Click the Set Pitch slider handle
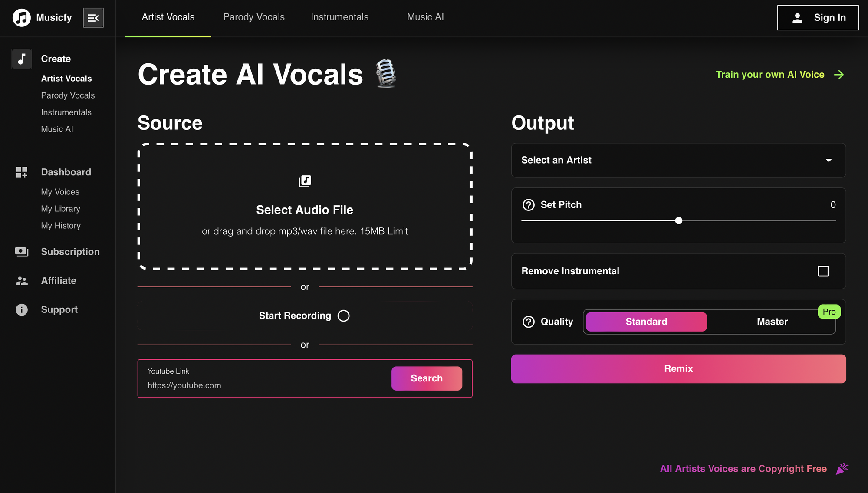This screenshot has height=493, width=868. (x=679, y=221)
